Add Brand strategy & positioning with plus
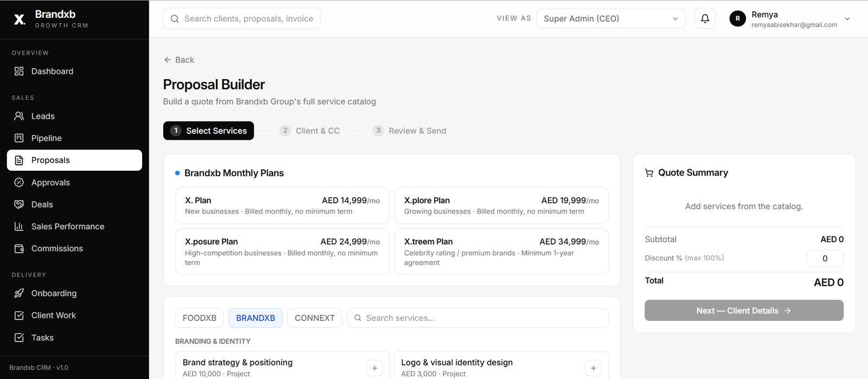The height and width of the screenshot is (379, 868). (374, 368)
